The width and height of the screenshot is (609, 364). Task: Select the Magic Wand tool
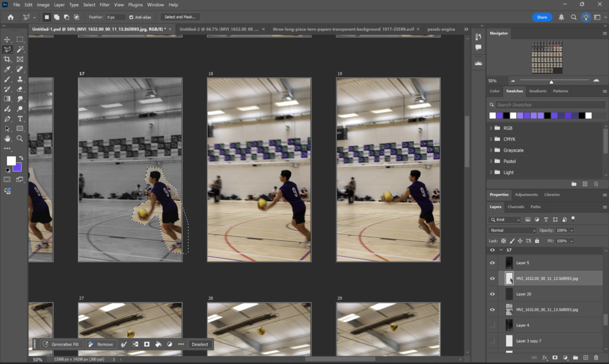click(20, 49)
